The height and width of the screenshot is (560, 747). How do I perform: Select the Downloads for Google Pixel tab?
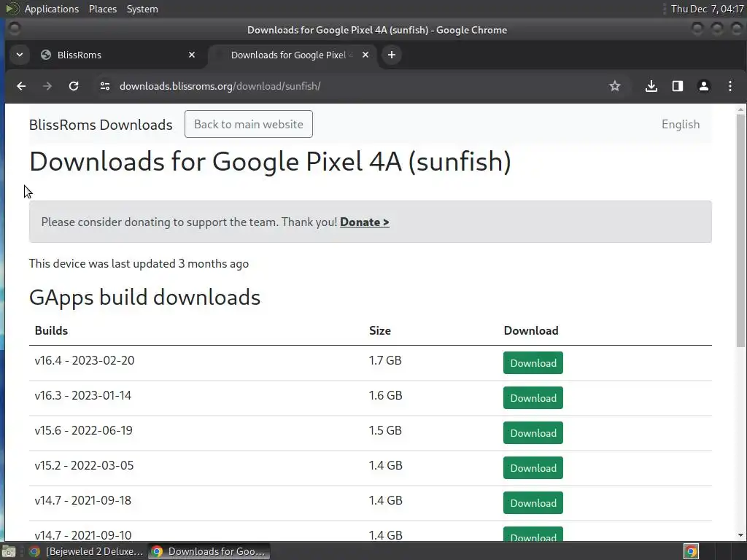[293, 55]
